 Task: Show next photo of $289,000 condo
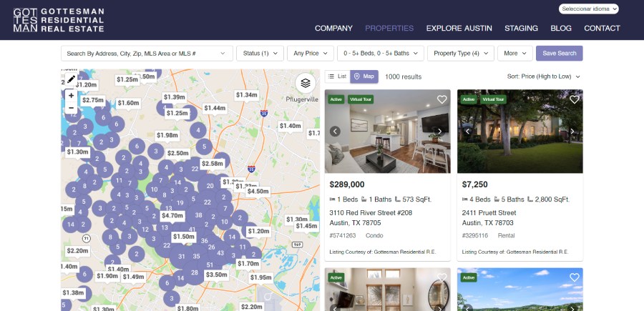click(x=439, y=132)
